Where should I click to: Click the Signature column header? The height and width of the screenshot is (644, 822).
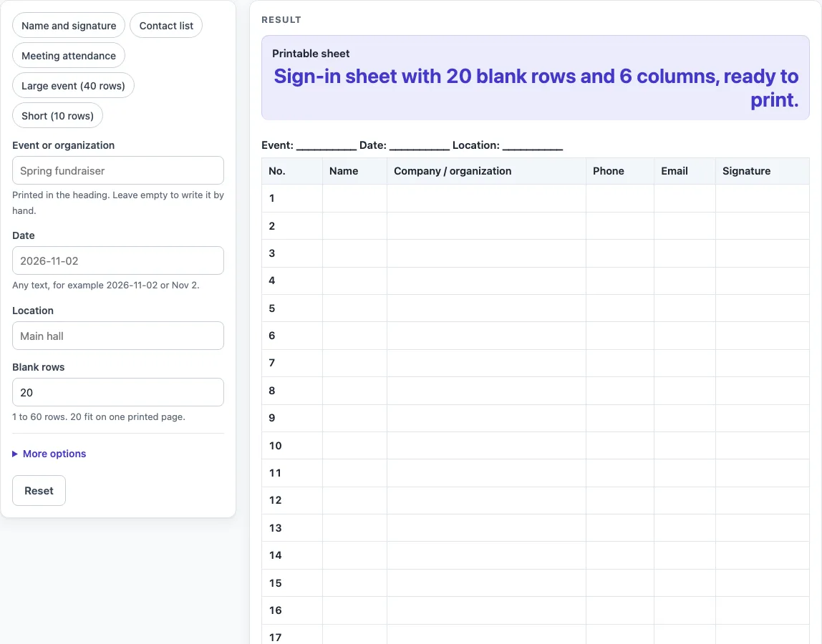pos(763,171)
